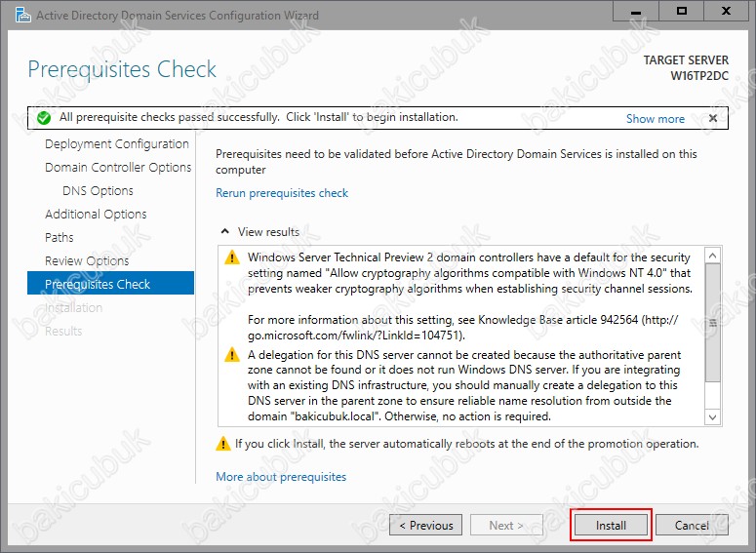
Task: Click warning icon next to reboot notice
Action: [223, 444]
